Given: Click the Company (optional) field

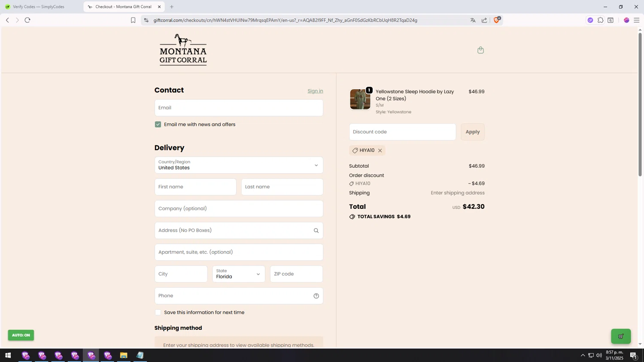Looking at the screenshot, I should 239,209.
